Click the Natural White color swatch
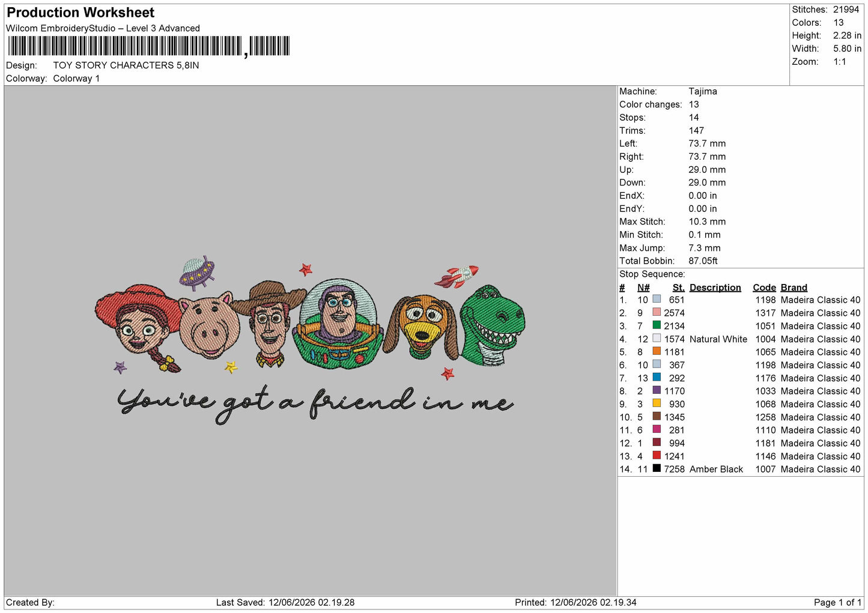 tap(657, 338)
